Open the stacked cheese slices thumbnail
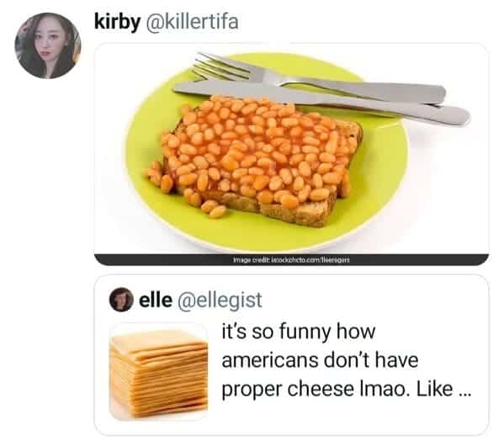Viewport: 504px width, 441px height. [158, 372]
